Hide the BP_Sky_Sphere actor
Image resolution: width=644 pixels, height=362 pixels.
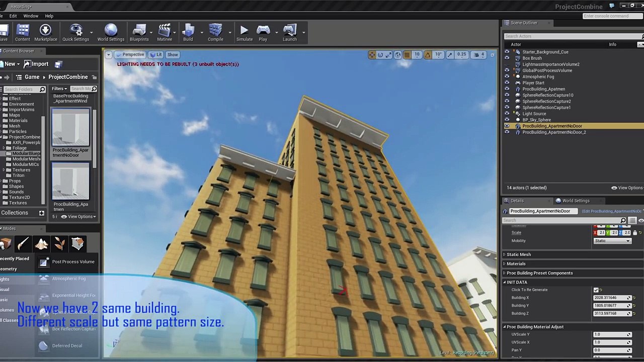pos(507,120)
